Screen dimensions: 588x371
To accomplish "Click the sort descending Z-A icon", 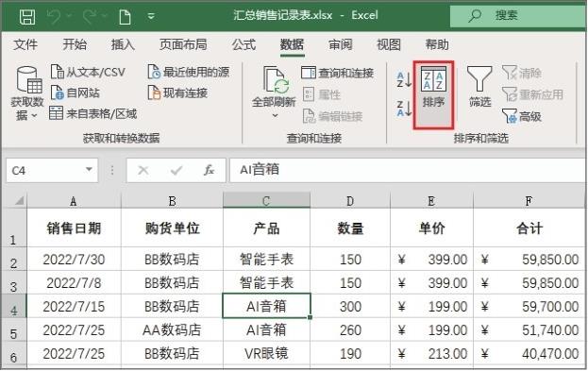I will [x=404, y=109].
